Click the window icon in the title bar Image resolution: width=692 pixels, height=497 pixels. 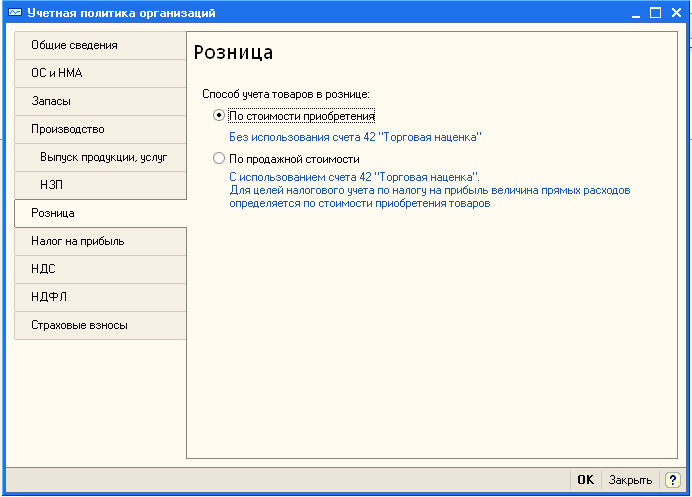pos(13,13)
